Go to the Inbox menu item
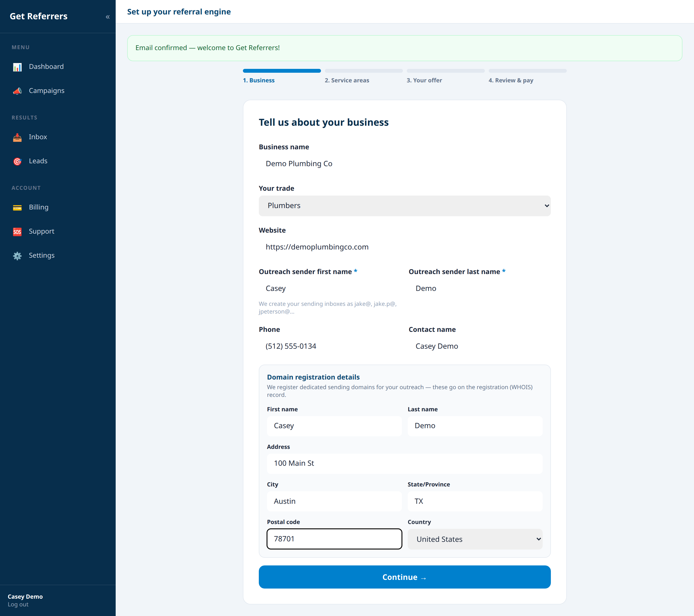 [x=58, y=137]
